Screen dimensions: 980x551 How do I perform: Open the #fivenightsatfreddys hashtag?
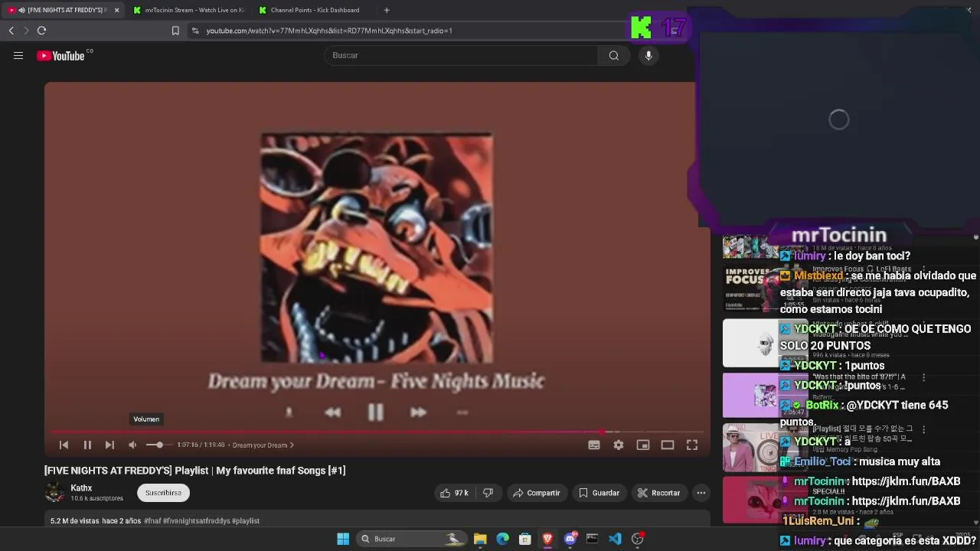197,520
